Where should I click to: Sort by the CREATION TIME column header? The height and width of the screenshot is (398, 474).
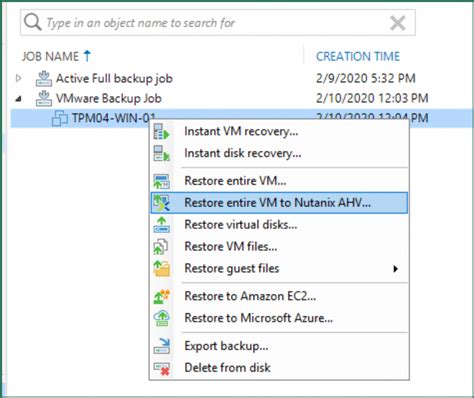point(358,56)
